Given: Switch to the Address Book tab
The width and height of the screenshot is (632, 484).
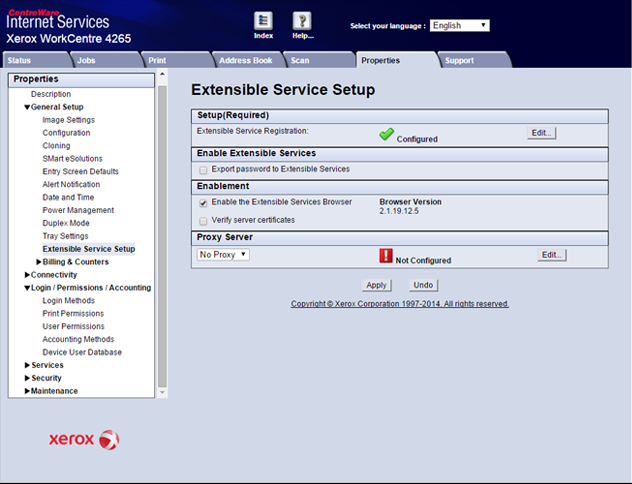Looking at the screenshot, I should tap(245, 60).
